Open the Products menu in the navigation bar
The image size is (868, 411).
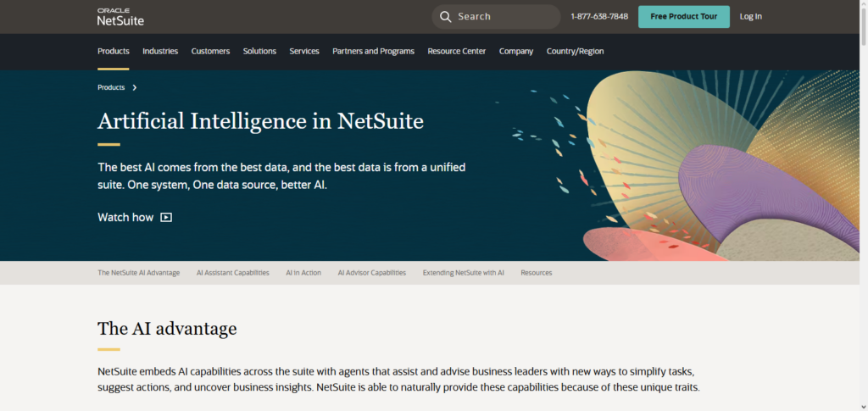click(x=114, y=51)
